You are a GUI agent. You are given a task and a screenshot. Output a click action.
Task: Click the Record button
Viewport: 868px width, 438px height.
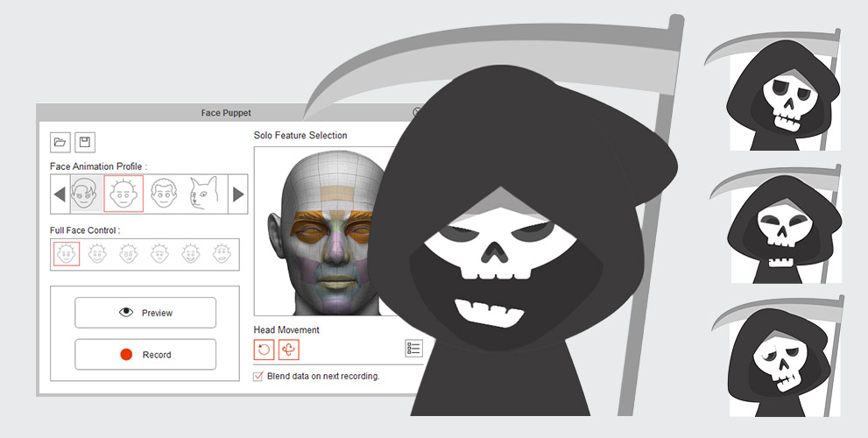145,355
